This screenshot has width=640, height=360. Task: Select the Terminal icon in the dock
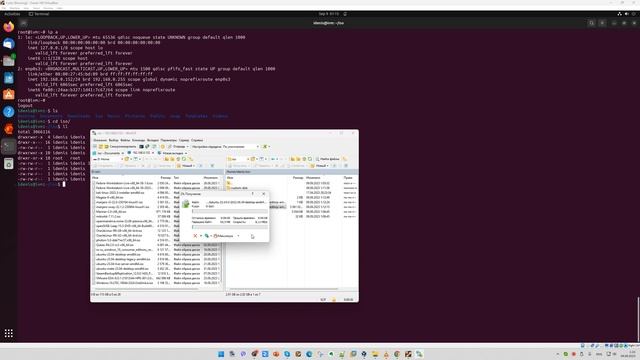[9, 146]
